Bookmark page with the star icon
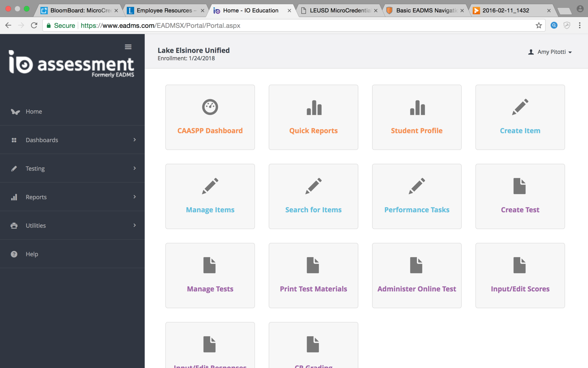 pos(539,26)
